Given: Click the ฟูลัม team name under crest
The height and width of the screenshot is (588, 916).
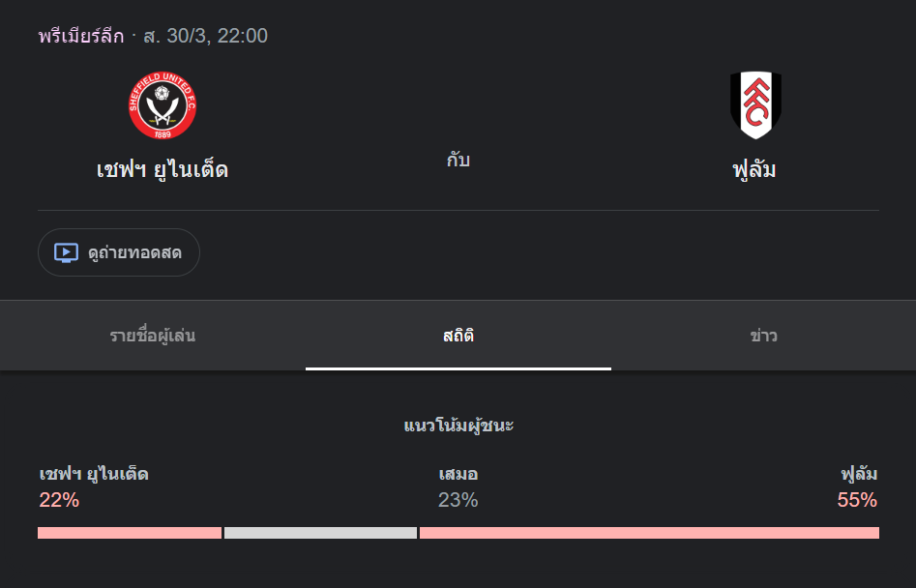Looking at the screenshot, I should coord(754,170).
